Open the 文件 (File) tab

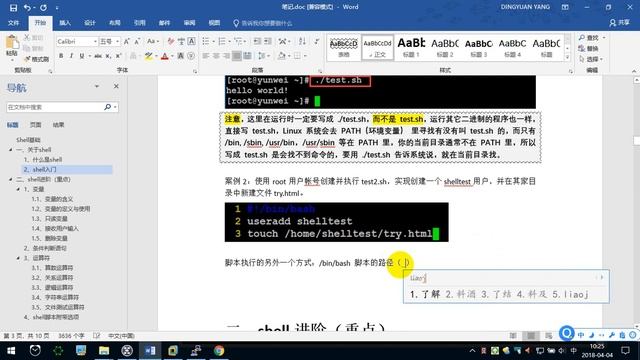tap(13, 23)
